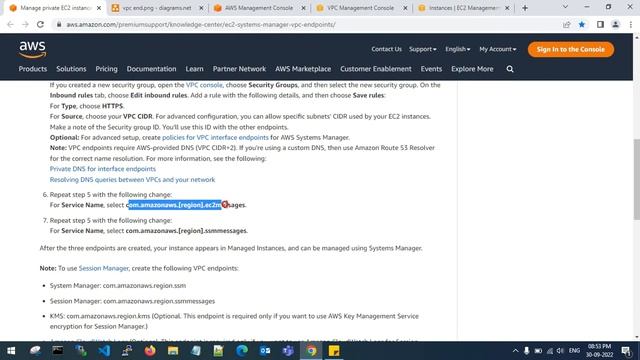Open the Explore More menu
The image size is (640, 360).
(x=472, y=69)
